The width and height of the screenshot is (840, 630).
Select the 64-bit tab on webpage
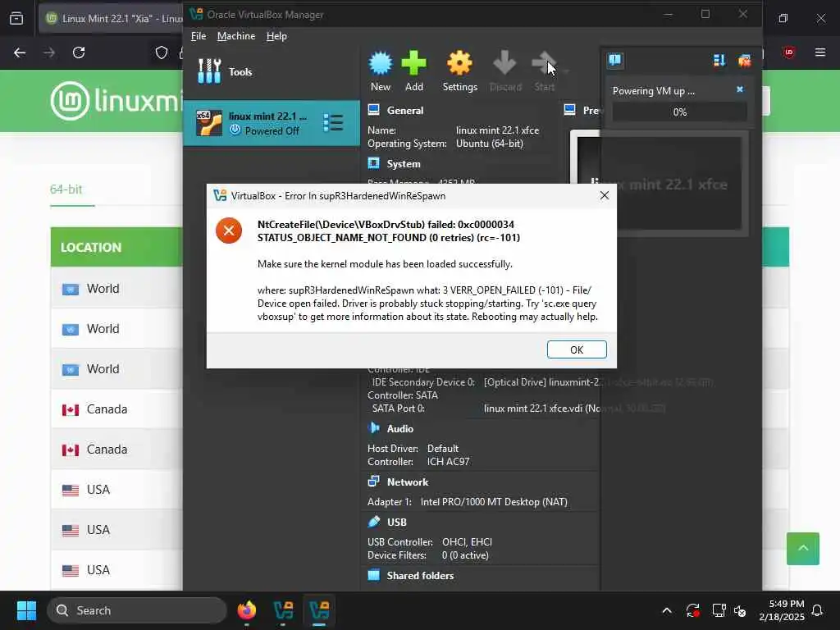point(66,189)
